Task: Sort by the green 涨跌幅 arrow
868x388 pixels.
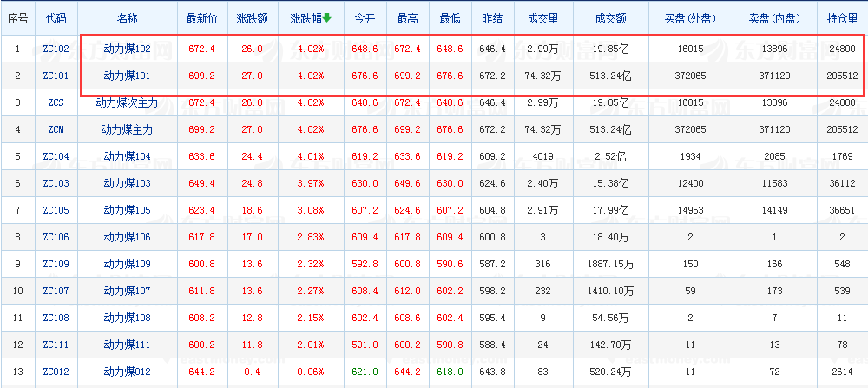Action: (x=327, y=17)
